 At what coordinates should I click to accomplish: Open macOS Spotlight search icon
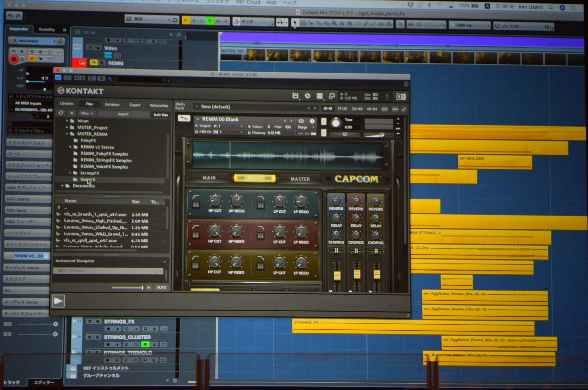551,8
